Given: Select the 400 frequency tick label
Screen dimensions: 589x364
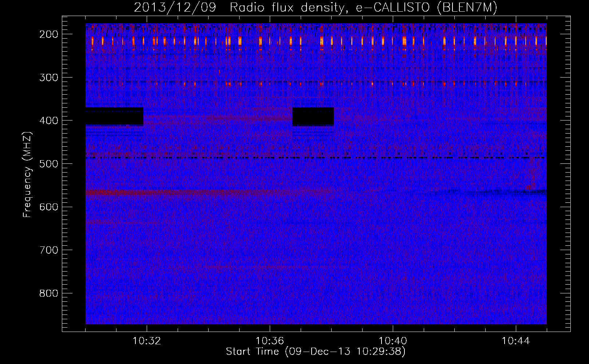Looking at the screenshot, I should (x=49, y=120).
